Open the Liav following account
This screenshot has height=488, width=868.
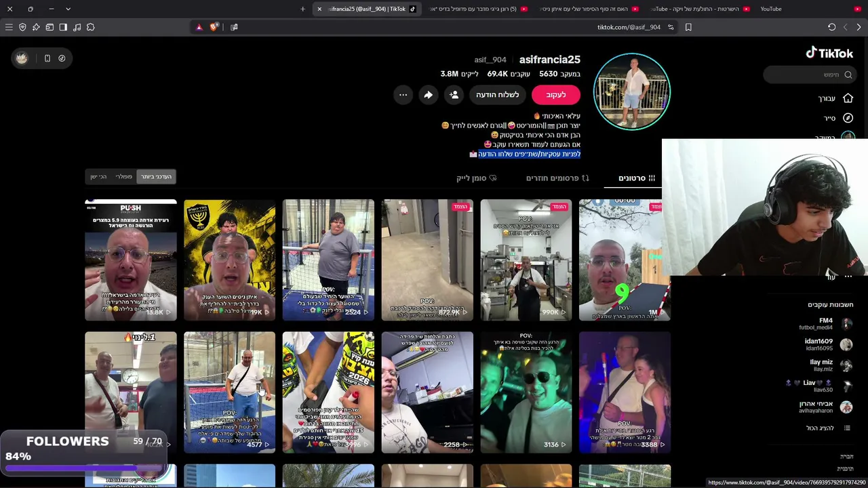819,386
